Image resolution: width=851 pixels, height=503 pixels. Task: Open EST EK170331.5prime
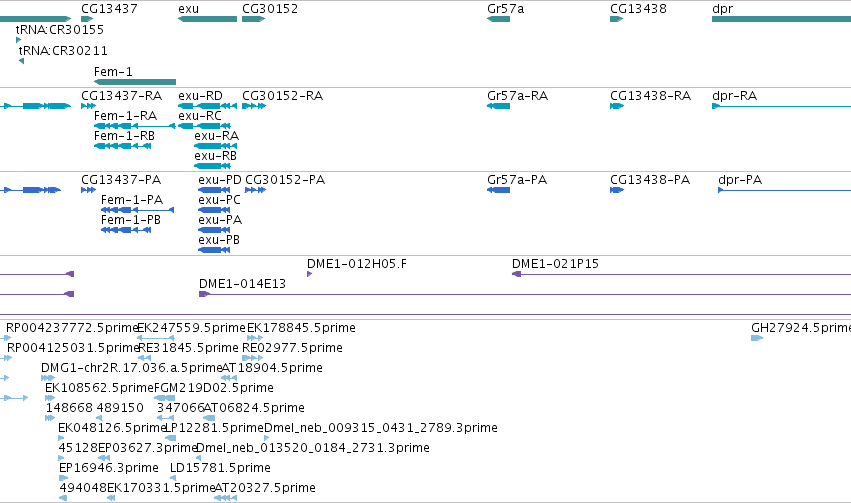coord(161,488)
